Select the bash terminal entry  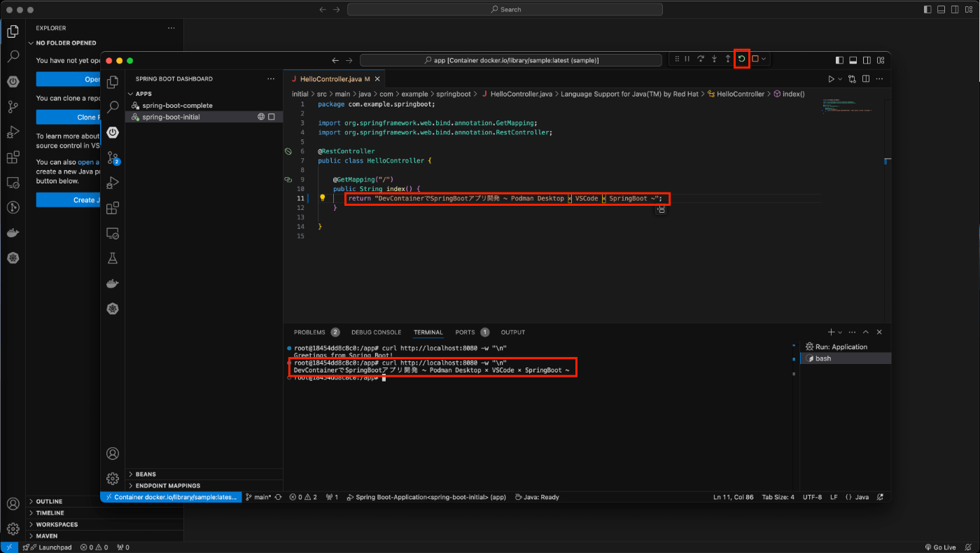pos(846,358)
